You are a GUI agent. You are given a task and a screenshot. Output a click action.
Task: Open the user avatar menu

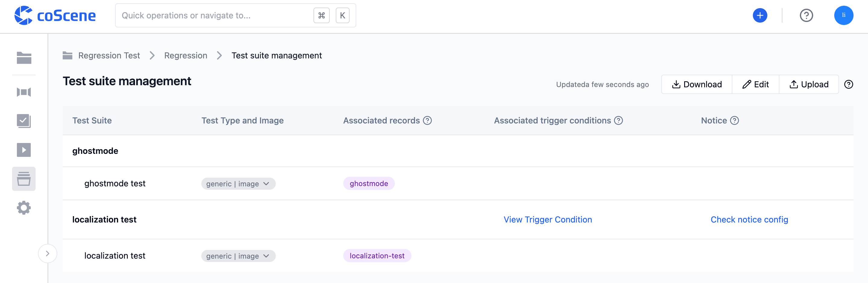[843, 15]
